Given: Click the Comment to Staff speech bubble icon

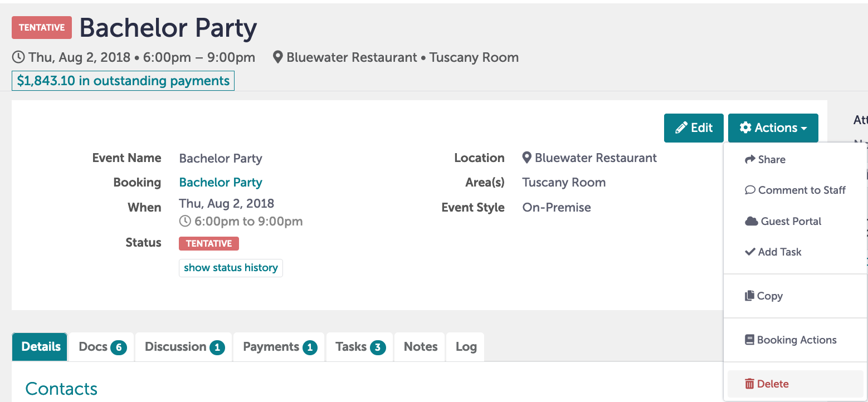Looking at the screenshot, I should (x=750, y=190).
